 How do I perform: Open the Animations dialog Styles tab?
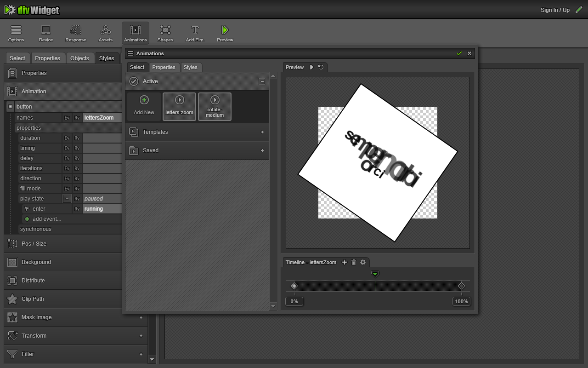(x=191, y=67)
